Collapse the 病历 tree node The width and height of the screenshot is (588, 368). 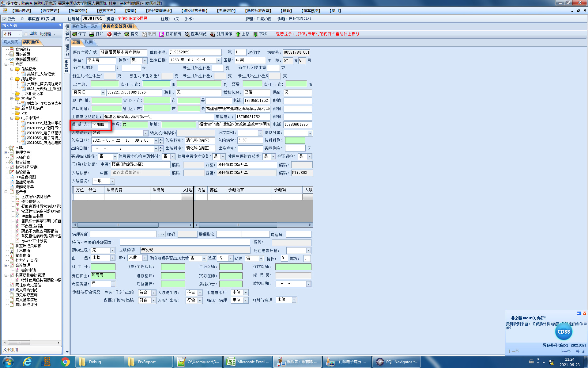(6, 64)
